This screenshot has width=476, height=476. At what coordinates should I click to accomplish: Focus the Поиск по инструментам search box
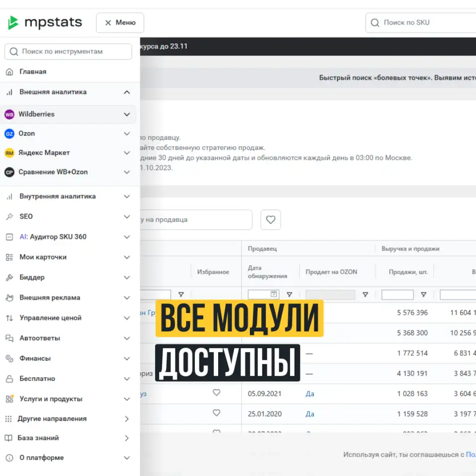click(x=68, y=52)
